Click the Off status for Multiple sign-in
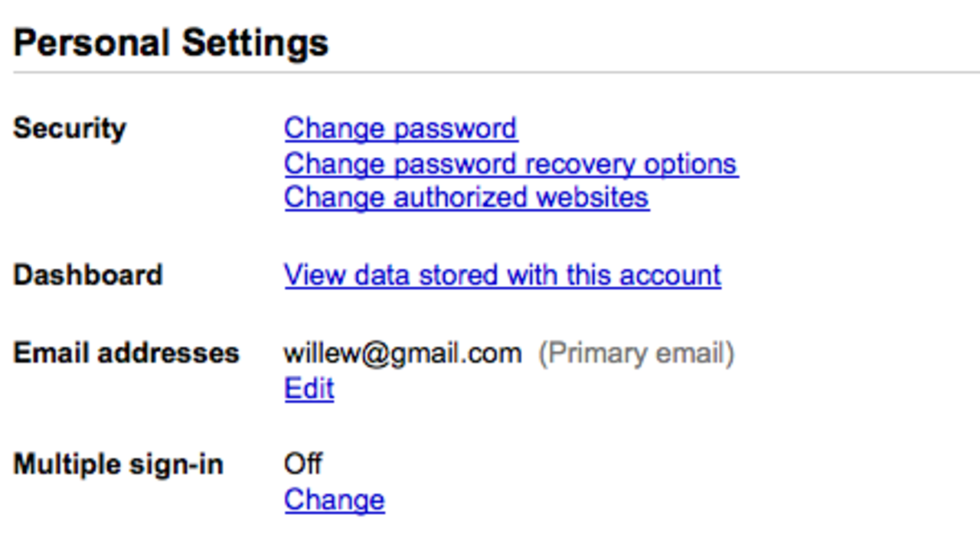The width and height of the screenshot is (980, 554). 303,464
